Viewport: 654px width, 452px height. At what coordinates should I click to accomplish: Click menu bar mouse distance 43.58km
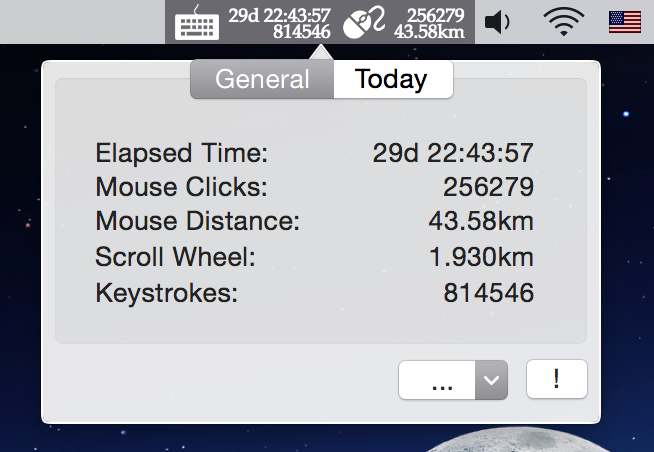coord(428,31)
